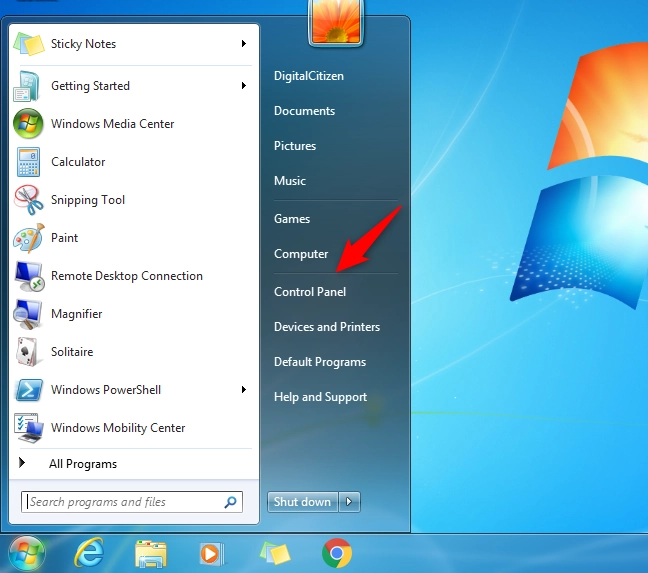This screenshot has width=648, height=573.
Task: Open Documents from the Start menu
Action: pos(304,111)
